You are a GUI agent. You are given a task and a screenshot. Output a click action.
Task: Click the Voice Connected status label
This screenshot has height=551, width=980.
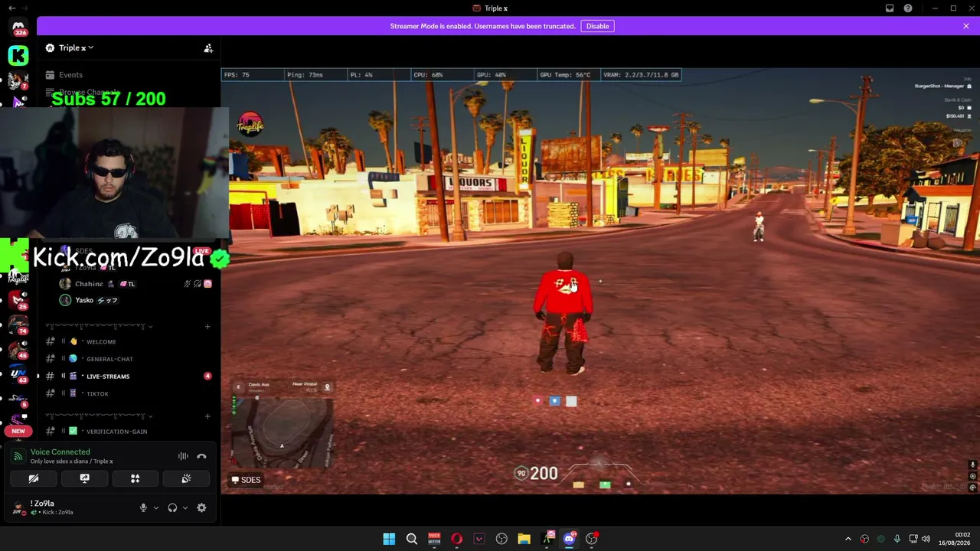[60, 452]
